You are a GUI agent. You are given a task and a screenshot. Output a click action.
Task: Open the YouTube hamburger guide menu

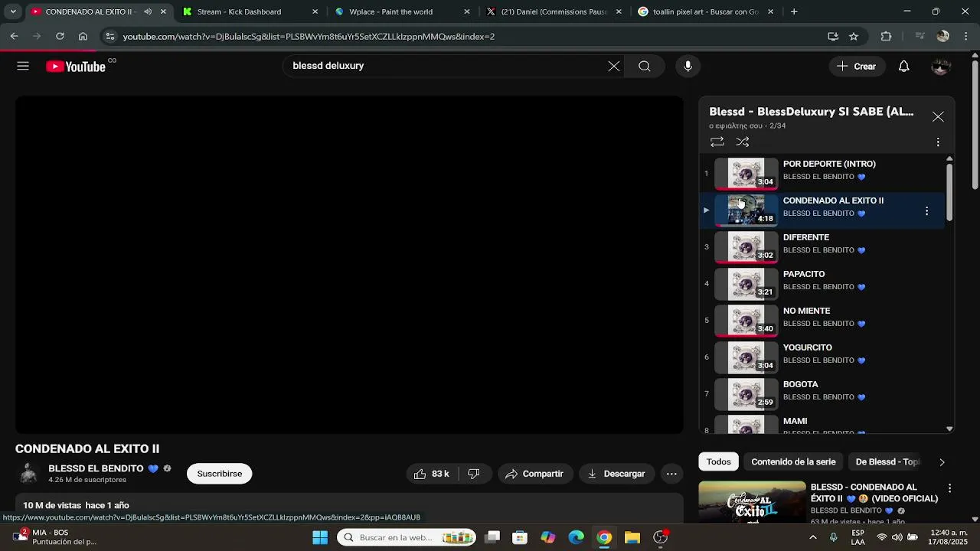click(23, 66)
